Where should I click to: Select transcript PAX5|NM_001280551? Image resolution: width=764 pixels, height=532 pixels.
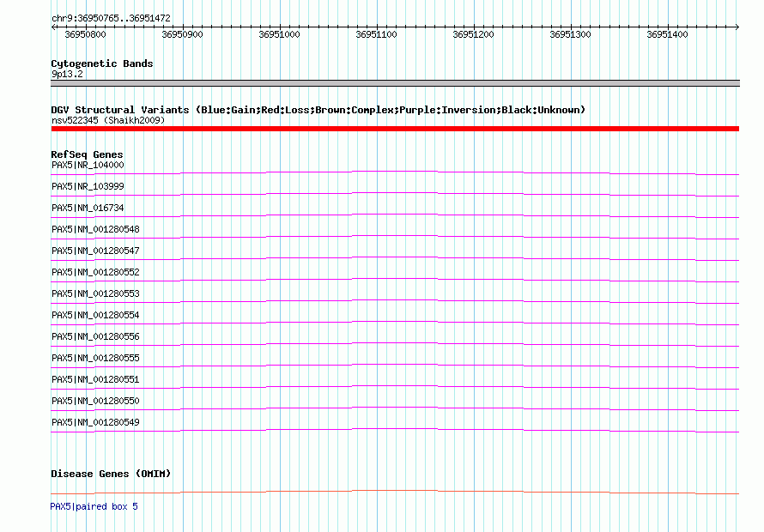(95, 379)
